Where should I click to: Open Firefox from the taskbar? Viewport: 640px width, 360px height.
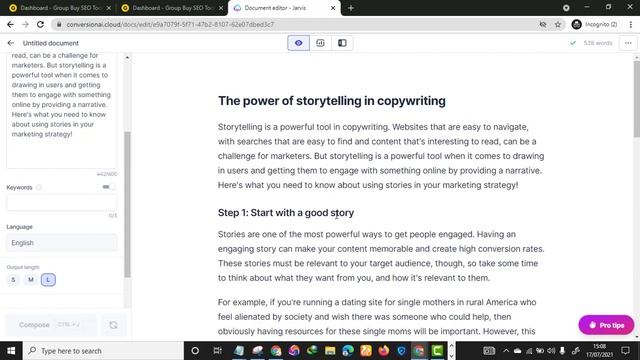point(384,351)
